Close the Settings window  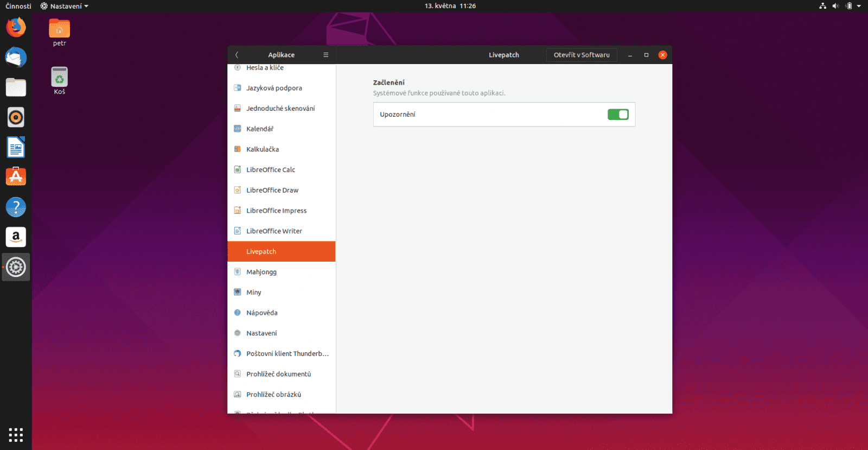pos(662,55)
